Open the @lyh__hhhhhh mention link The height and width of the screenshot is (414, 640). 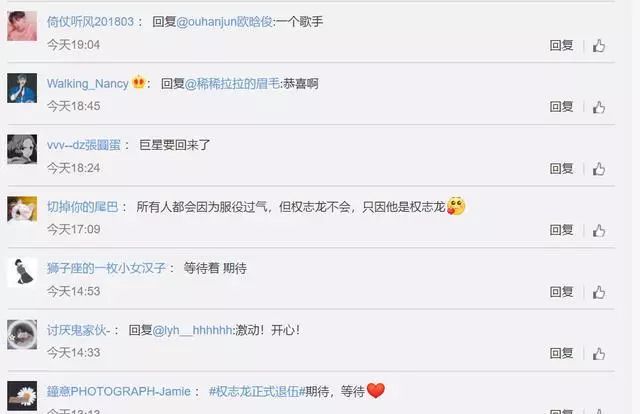point(192,330)
